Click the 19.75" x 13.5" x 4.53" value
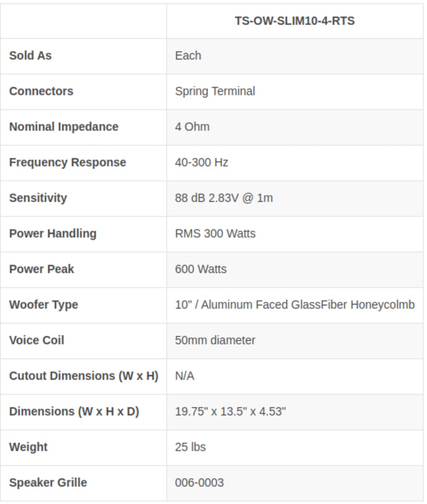This screenshot has height=504, width=427. 231,412
